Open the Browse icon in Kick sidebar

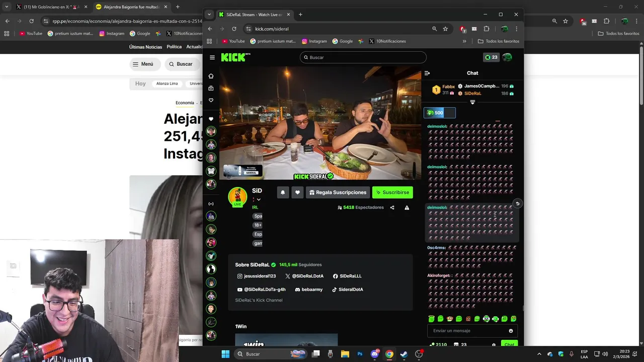point(211,88)
